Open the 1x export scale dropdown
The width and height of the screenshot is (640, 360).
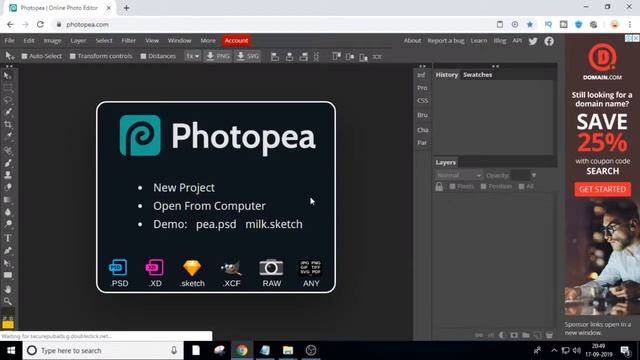coord(193,56)
